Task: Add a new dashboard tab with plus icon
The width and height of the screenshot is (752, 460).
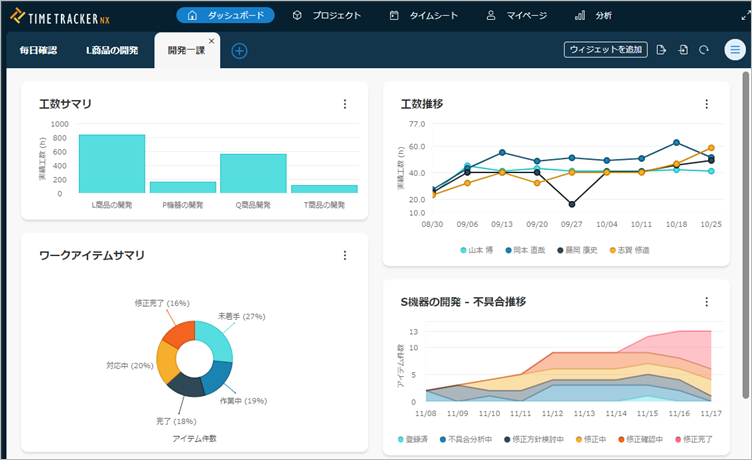Action: tap(239, 51)
